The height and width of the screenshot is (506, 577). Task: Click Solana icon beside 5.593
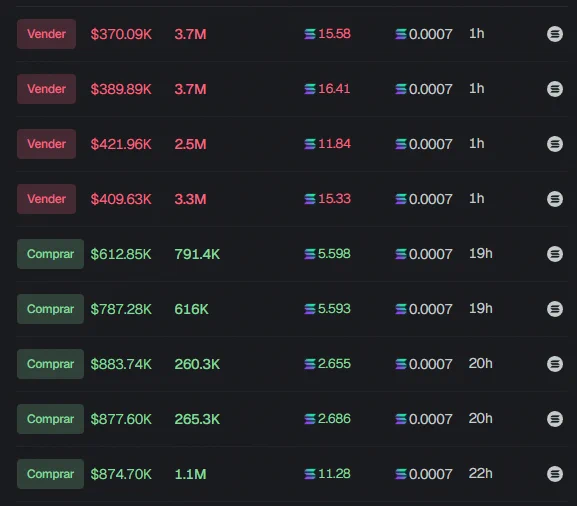tap(310, 309)
